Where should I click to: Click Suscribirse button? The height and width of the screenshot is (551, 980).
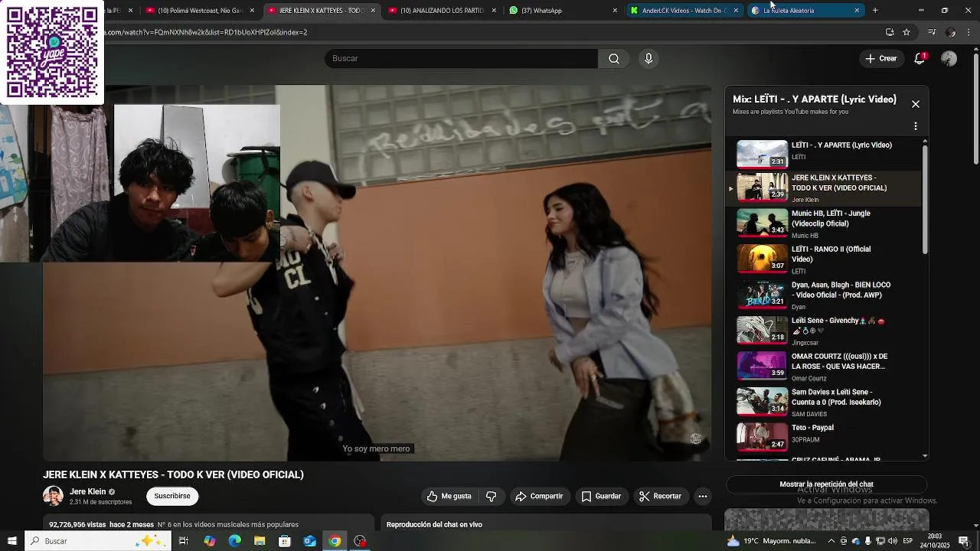[x=172, y=497]
